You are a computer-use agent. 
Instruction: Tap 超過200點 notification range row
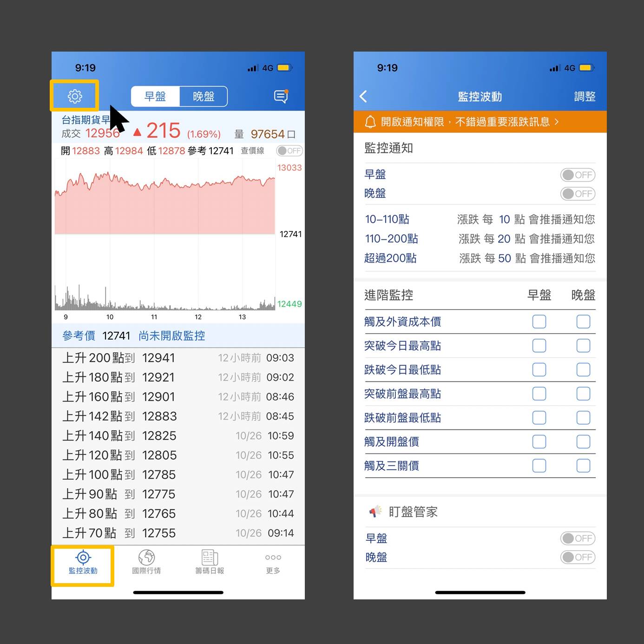pos(480,258)
